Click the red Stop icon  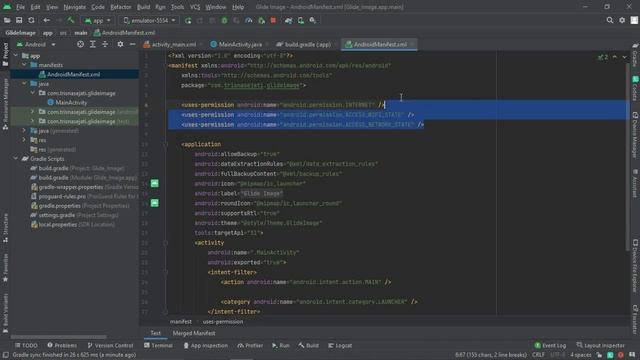click(x=273, y=20)
